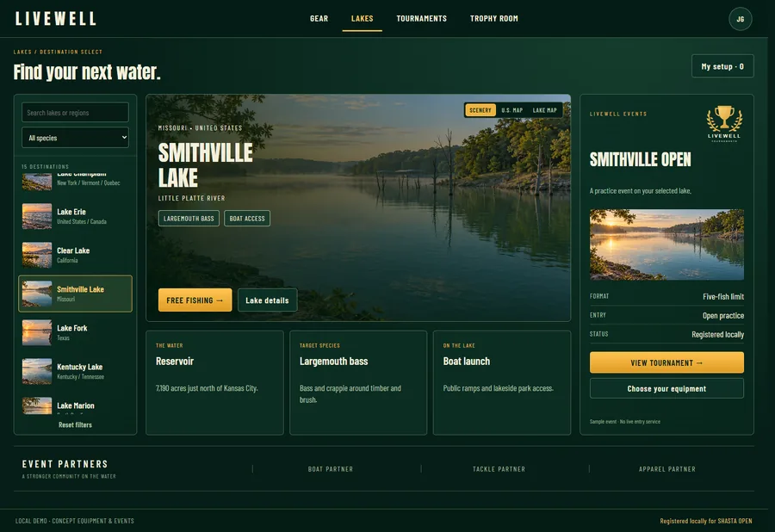Screen dimensions: 775x532
Task: Select Smithville Lake thumbnail in list
Action: [37, 294]
